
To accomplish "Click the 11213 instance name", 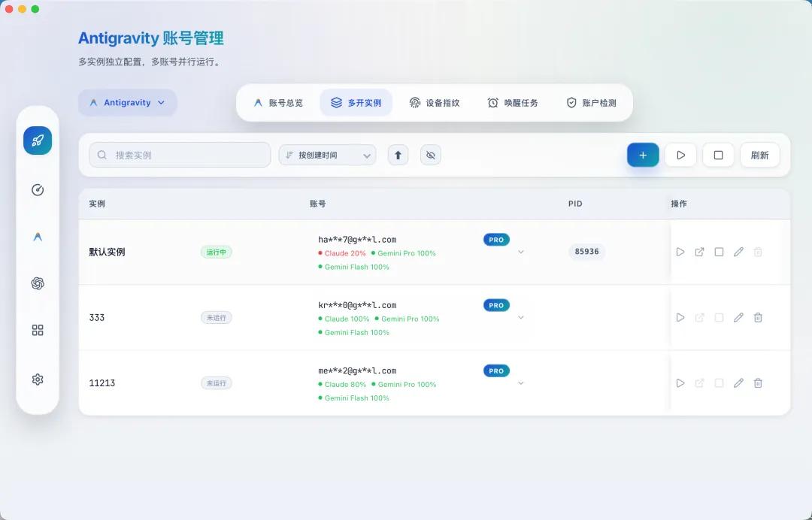I will (x=102, y=383).
